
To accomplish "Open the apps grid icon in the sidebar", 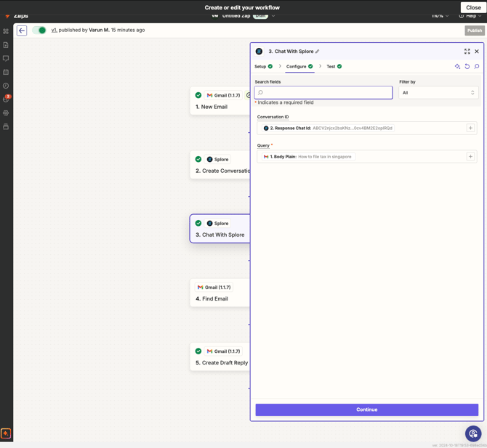I will point(6,31).
